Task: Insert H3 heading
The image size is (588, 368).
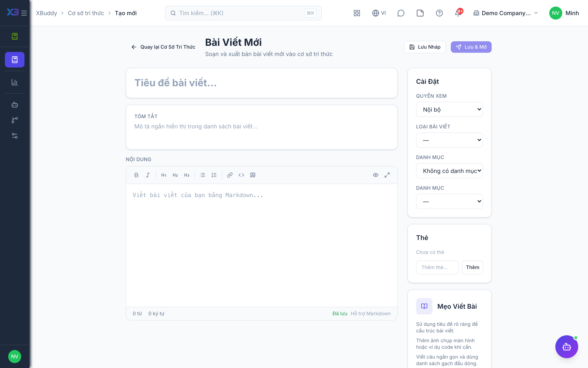Action: [187, 175]
